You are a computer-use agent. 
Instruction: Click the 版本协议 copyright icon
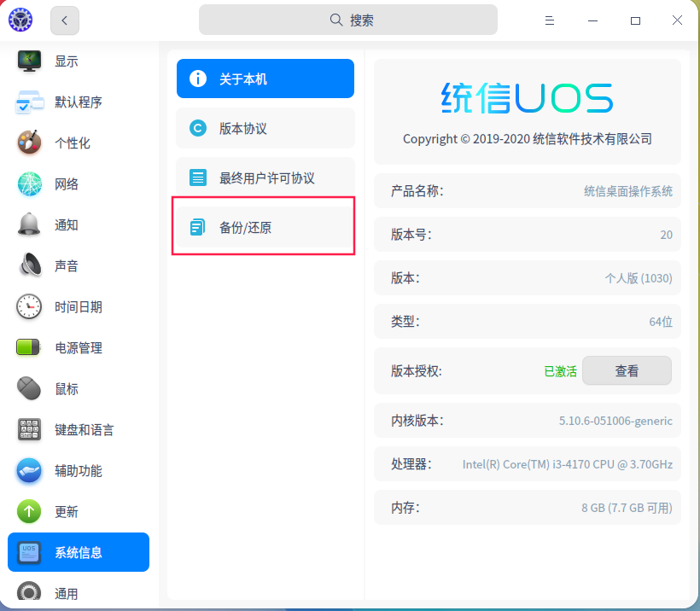pos(198,128)
